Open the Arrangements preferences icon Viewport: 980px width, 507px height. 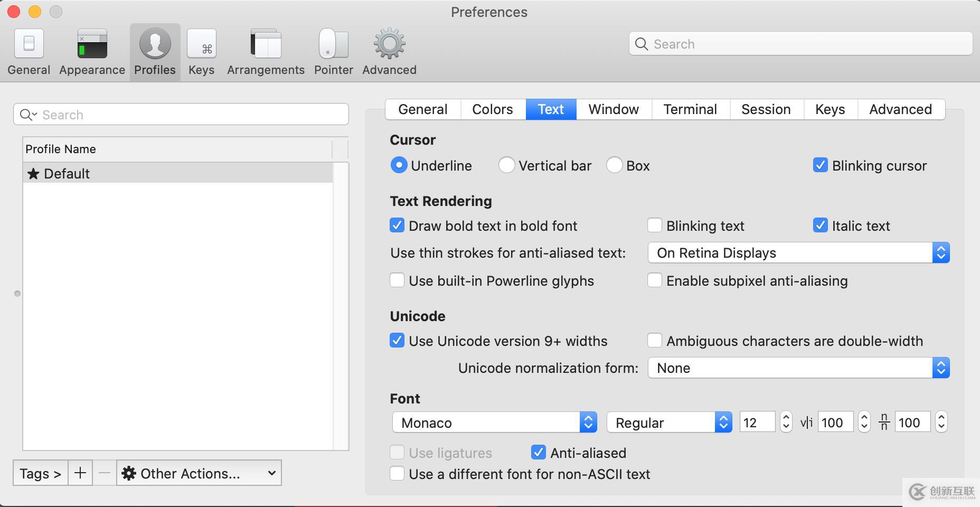(265, 50)
